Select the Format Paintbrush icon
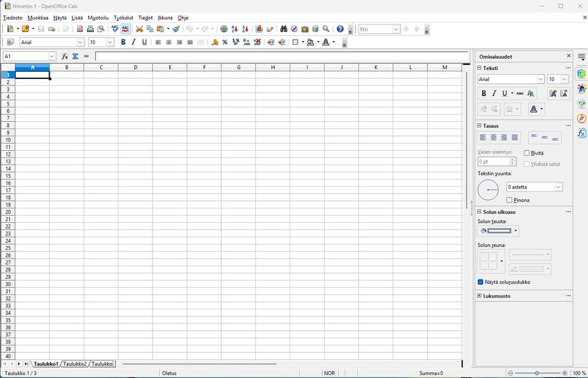Viewport: 588px width, 378px height. 176,29
